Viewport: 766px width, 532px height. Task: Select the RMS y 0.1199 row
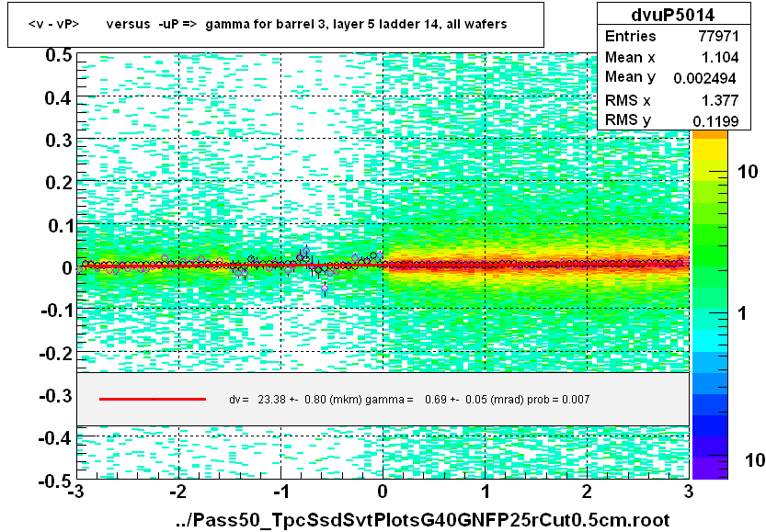coord(673,120)
